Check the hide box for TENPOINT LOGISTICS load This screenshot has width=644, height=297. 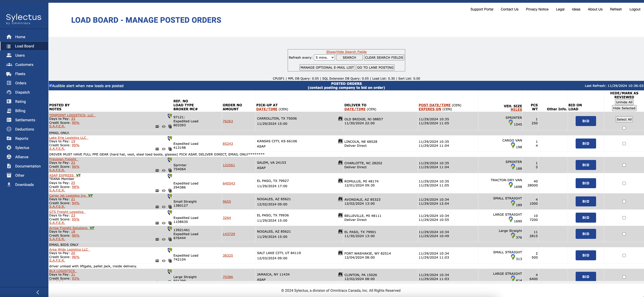click(624, 128)
